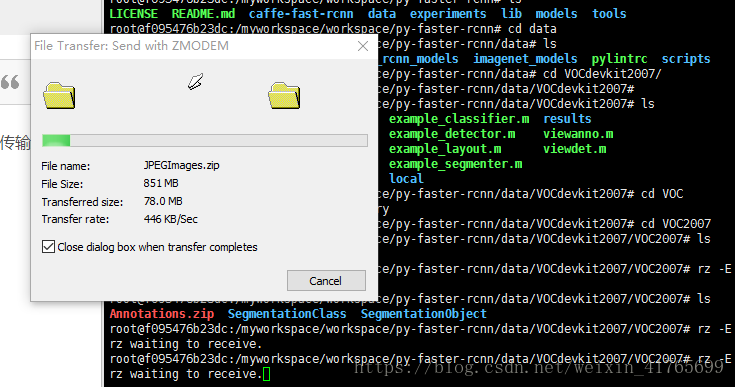
Task: Click the cd VOCdevkit2007/ command text
Action: click(602, 74)
